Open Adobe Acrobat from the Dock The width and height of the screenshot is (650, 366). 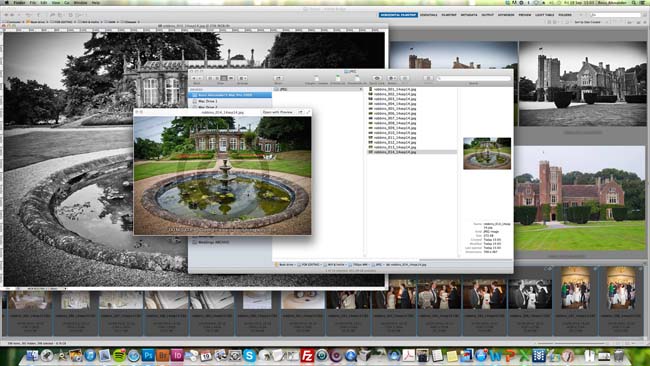408,355
